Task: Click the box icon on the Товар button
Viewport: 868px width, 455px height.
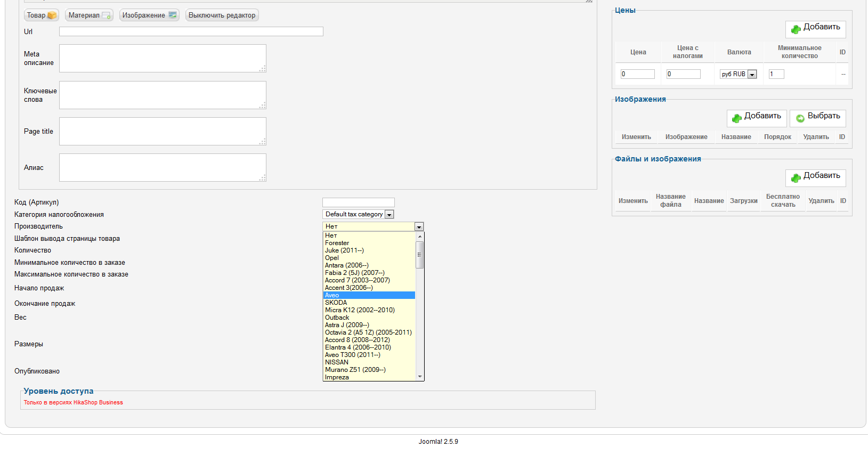Action: pyautogui.click(x=52, y=15)
